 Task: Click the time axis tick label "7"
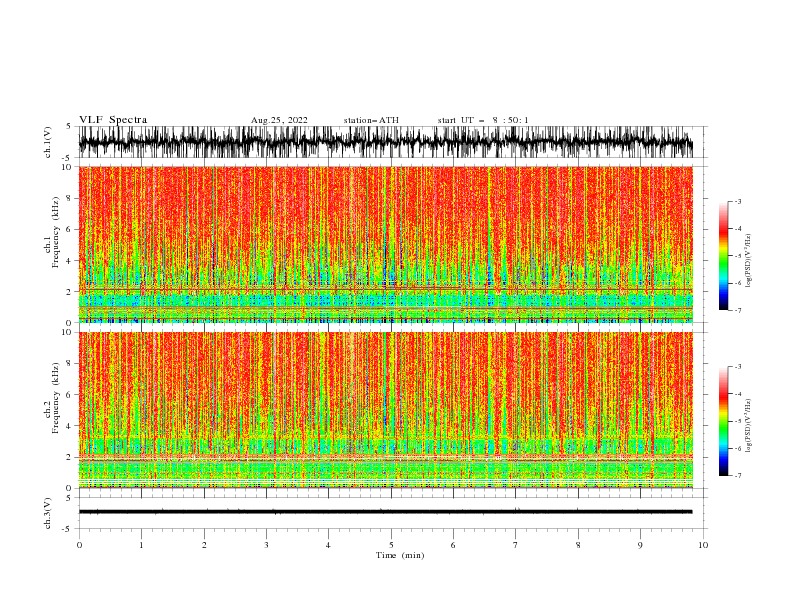516,545
